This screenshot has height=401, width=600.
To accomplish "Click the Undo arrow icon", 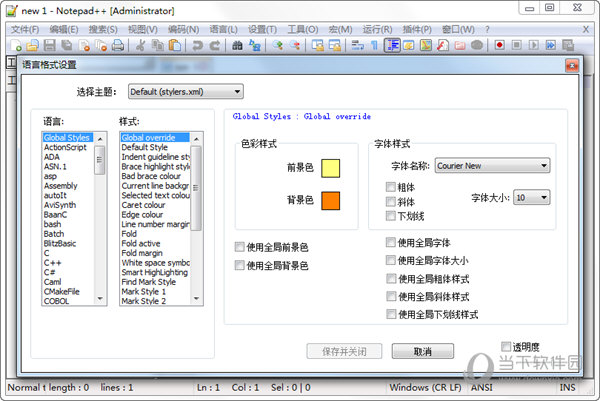I will click(197, 46).
